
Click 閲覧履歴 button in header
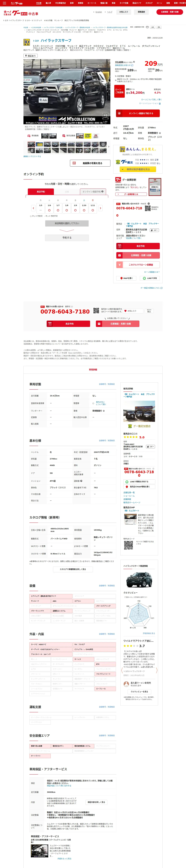pos(141,12)
